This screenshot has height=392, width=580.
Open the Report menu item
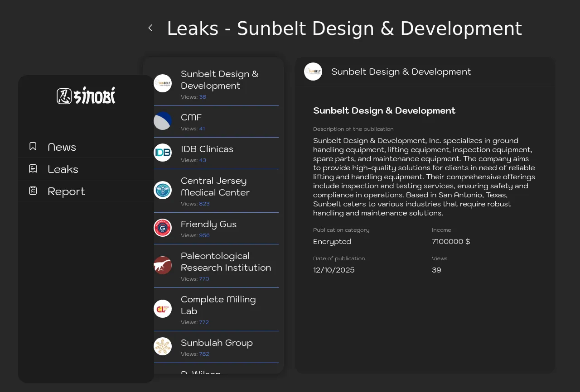coord(66,191)
